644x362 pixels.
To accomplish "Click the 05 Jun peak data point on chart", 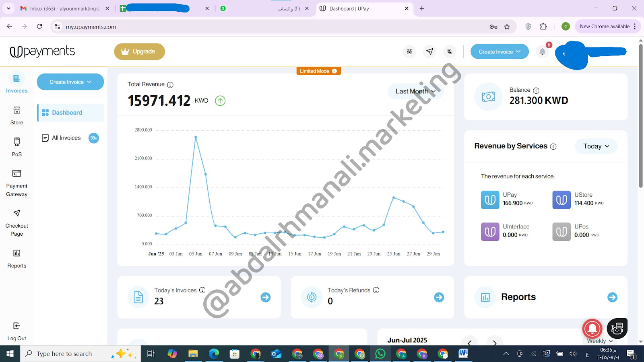I will tap(196, 137).
